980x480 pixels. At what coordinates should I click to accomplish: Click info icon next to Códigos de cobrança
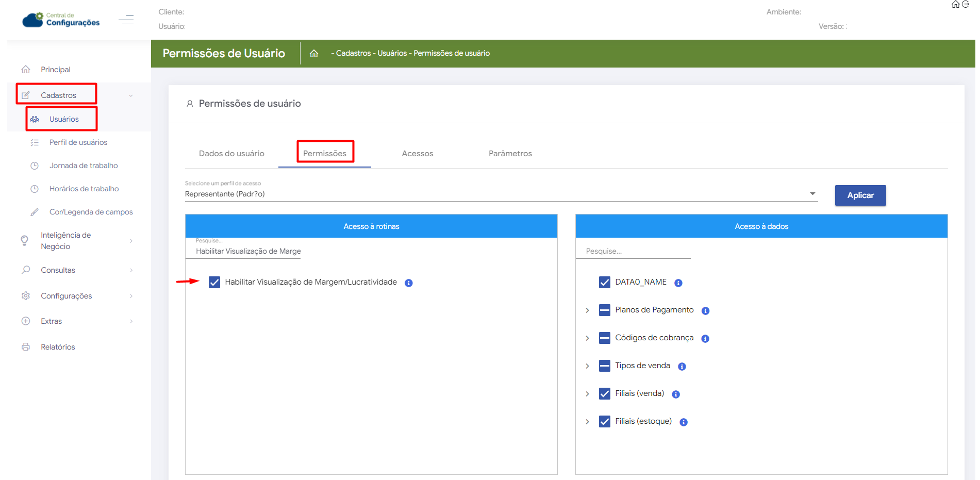pos(705,339)
